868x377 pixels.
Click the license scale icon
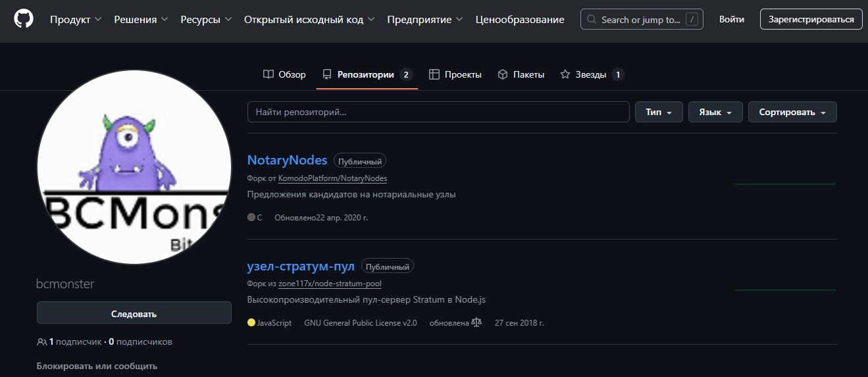[x=476, y=323]
